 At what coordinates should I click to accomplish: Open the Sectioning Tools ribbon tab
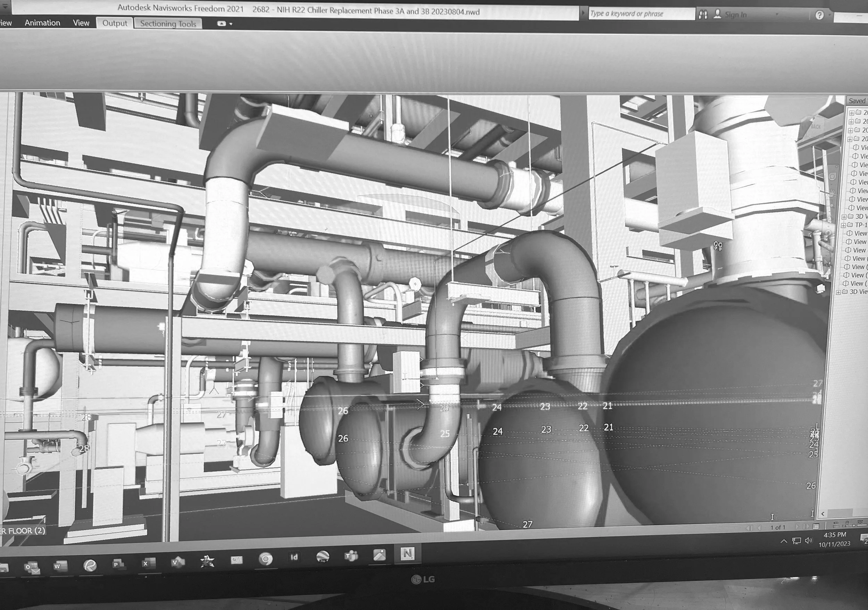point(168,24)
